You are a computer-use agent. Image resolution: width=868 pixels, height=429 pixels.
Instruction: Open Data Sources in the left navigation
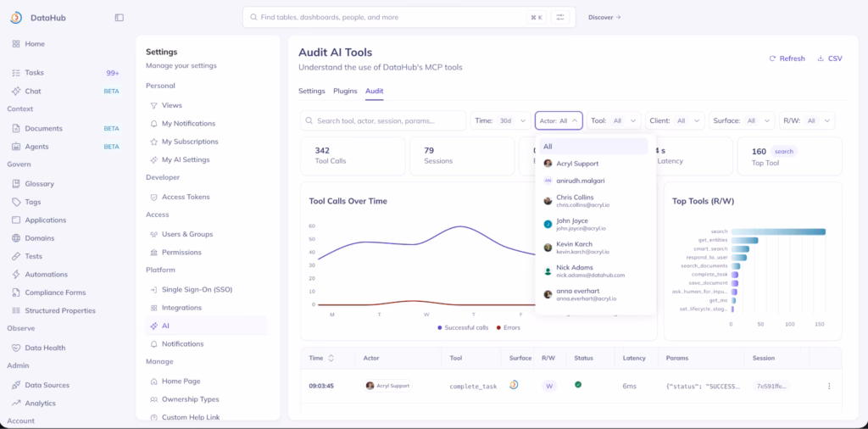47,385
